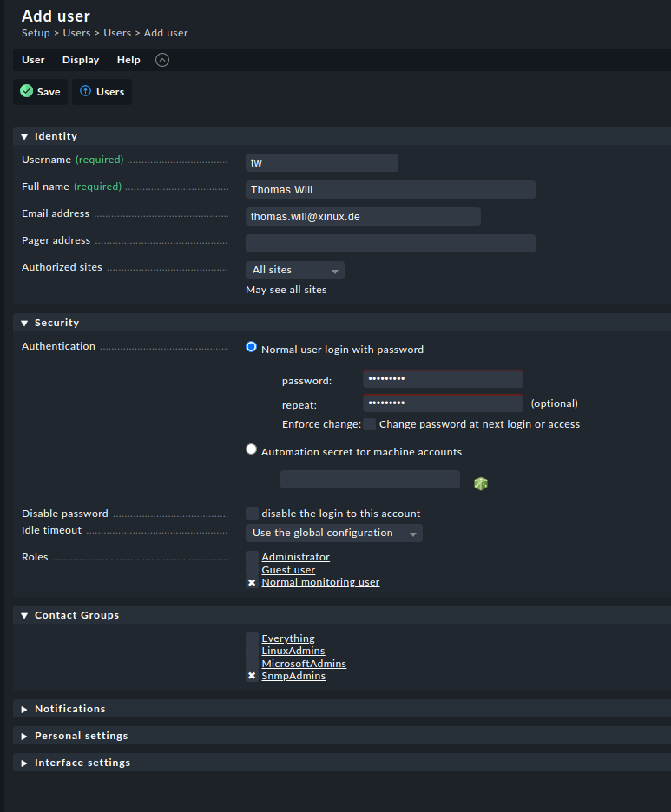
Task: Collapse the menu bar with chevron icon
Action: click(162, 60)
